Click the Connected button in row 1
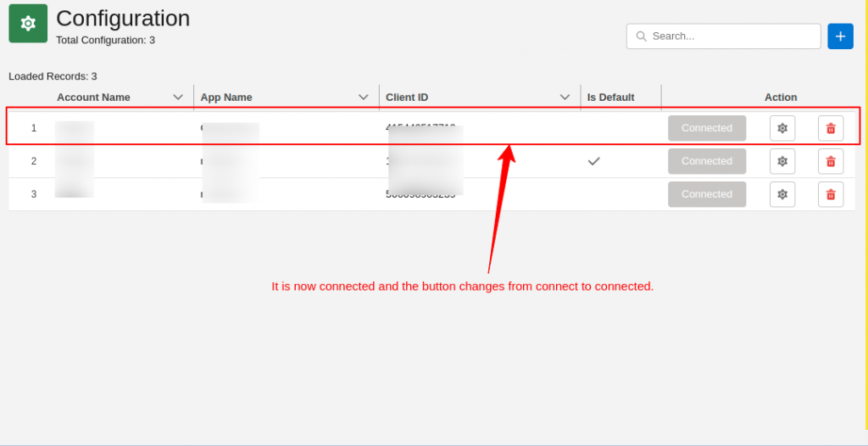The image size is (868, 446). pyautogui.click(x=707, y=128)
